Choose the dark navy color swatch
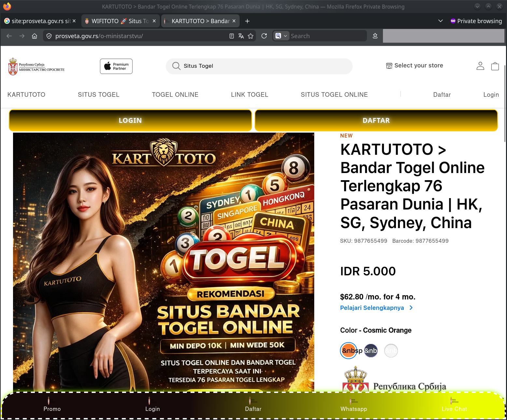The height and width of the screenshot is (420, 507). click(371, 351)
